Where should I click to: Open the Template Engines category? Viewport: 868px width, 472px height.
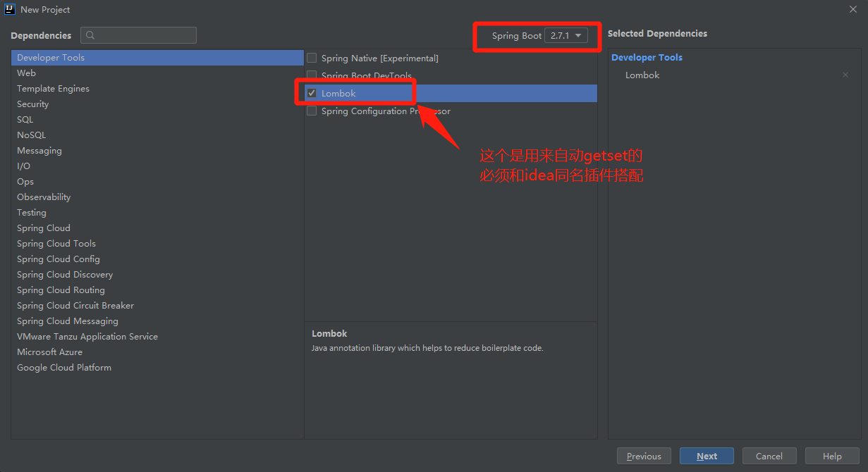(x=157, y=89)
